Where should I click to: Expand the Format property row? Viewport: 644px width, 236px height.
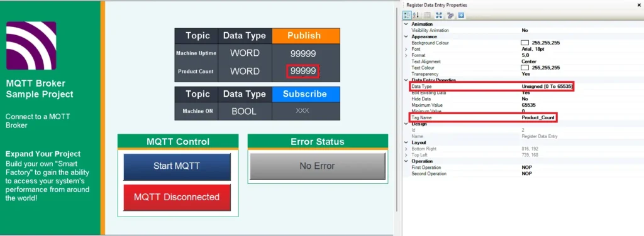tap(406, 55)
